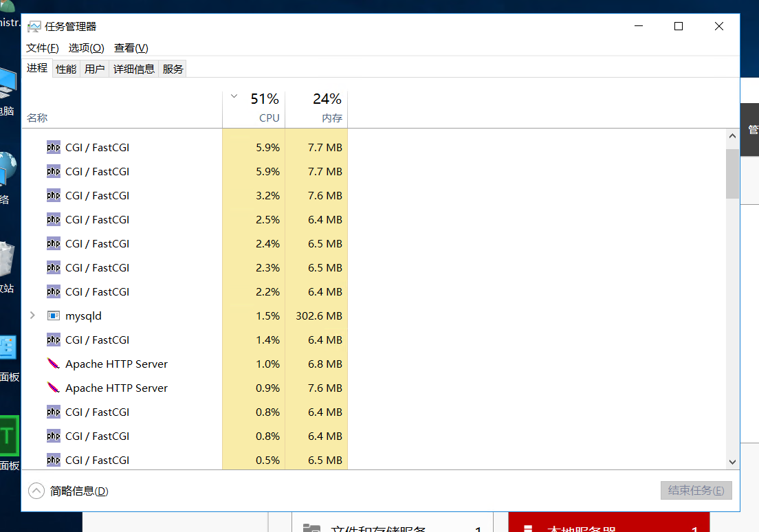Click the green T desktop icon
The width and height of the screenshot is (759, 532).
[9, 436]
